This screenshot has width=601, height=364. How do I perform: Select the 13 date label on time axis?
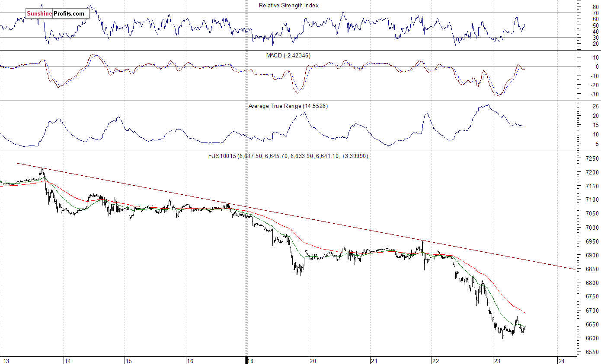[x=5, y=361]
